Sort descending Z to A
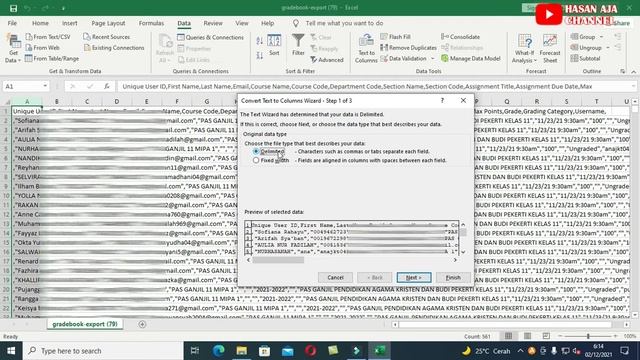 pyautogui.click(x=260, y=56)
